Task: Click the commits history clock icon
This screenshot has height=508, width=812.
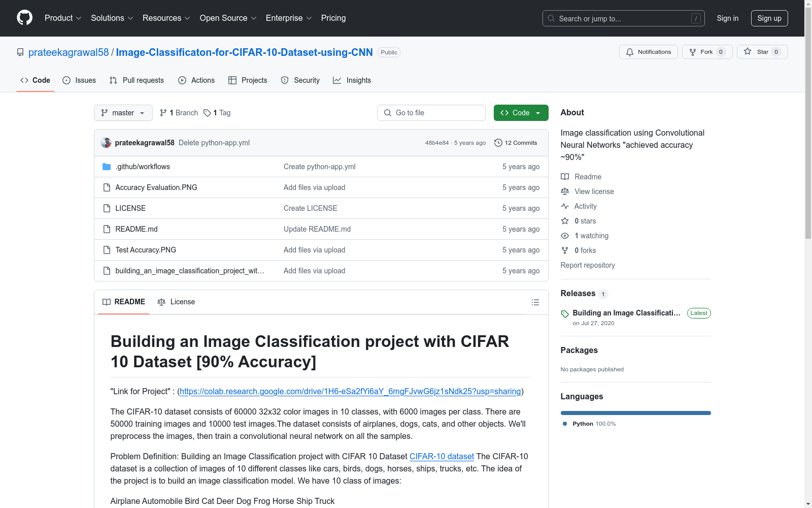Action: tap(498, 143)
